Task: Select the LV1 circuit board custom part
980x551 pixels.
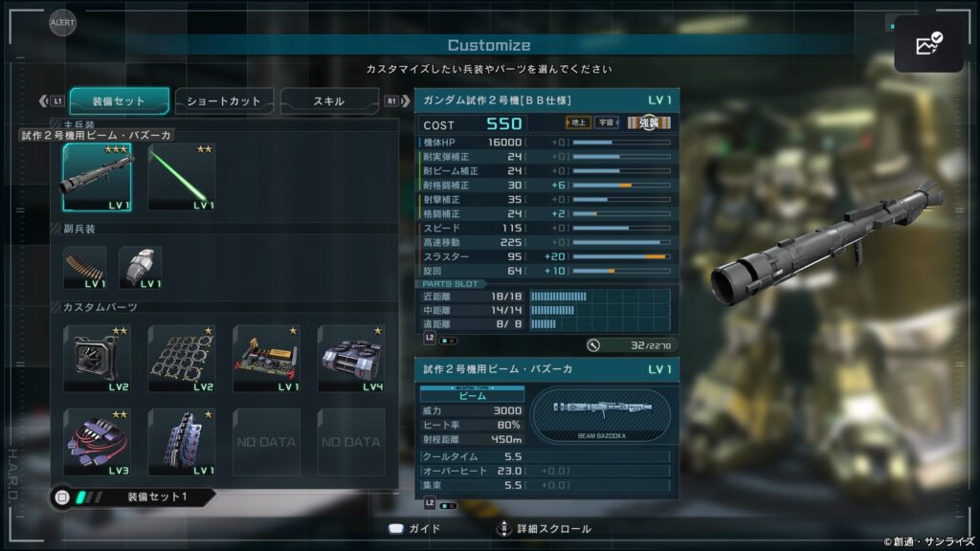Action: pos(267,358)
